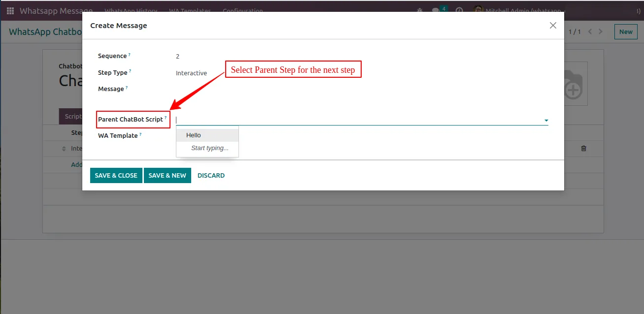Select Hello from the dropdown list
This screenshot has width=644, height=314.
[207, 135]
